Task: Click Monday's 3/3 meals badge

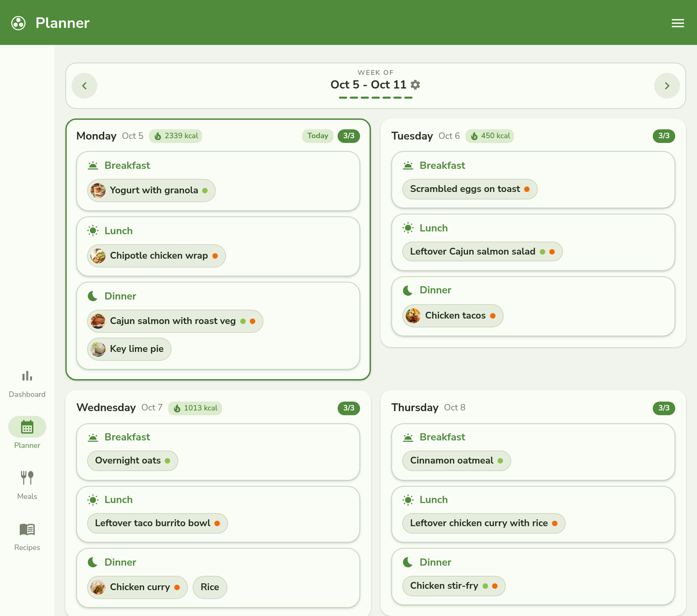Action: [348, 136]
